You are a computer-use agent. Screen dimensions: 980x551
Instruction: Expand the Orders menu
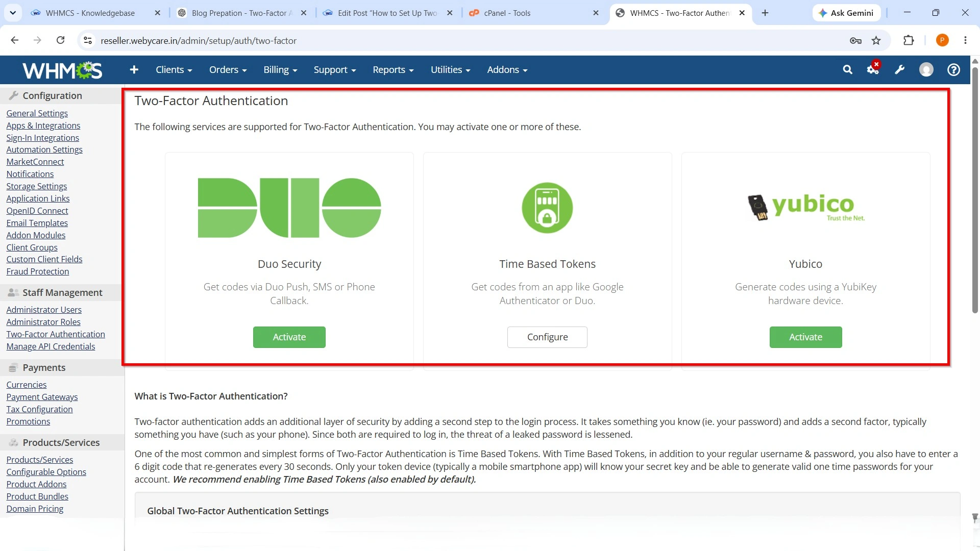point(228,70)
